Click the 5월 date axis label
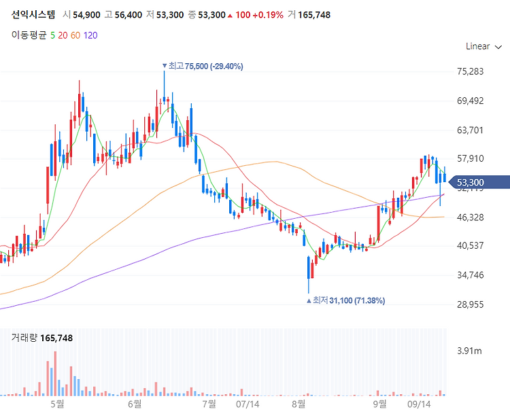This screenshot has width=510, height=420. [x=58, y=404]
